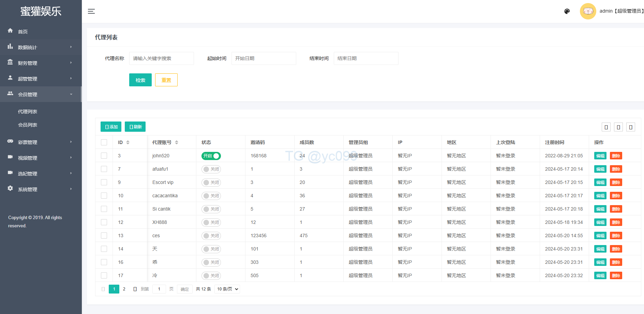Click the bar chart icon for 数据统计
Image resolution: width=644 pixels, height=314 pixels.
coord(10,46)
